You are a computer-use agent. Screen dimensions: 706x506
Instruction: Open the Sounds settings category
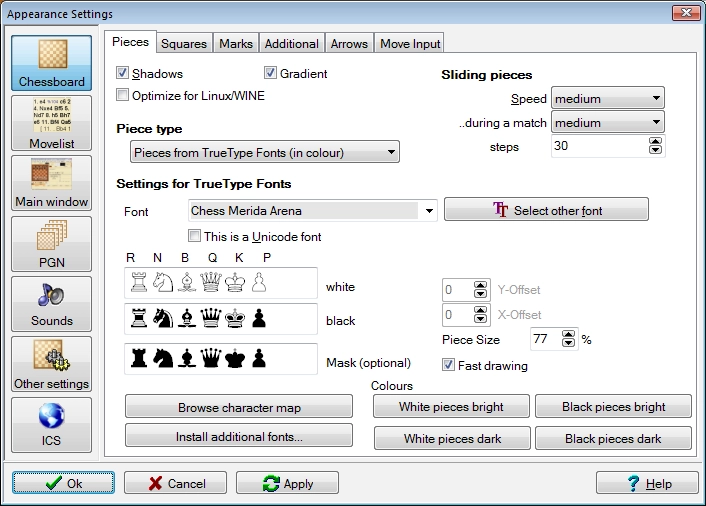pos(51,304)
